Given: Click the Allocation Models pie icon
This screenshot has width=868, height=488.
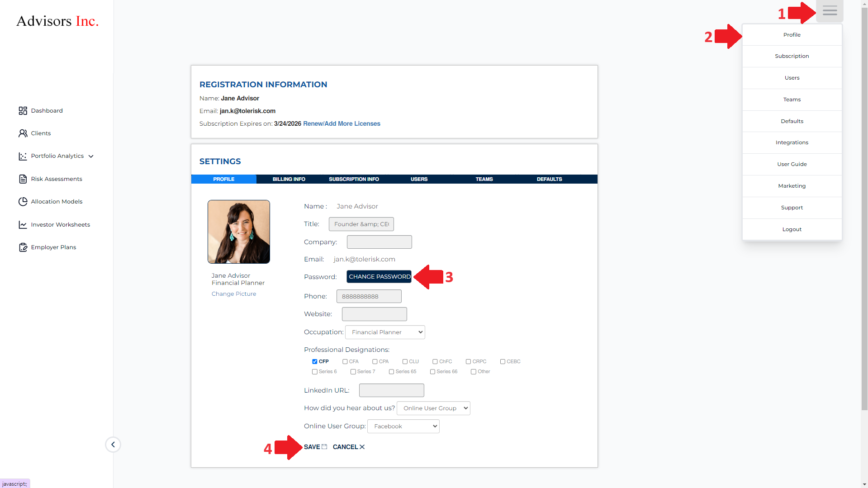Looking at the screenshot, I should [23, 202].
